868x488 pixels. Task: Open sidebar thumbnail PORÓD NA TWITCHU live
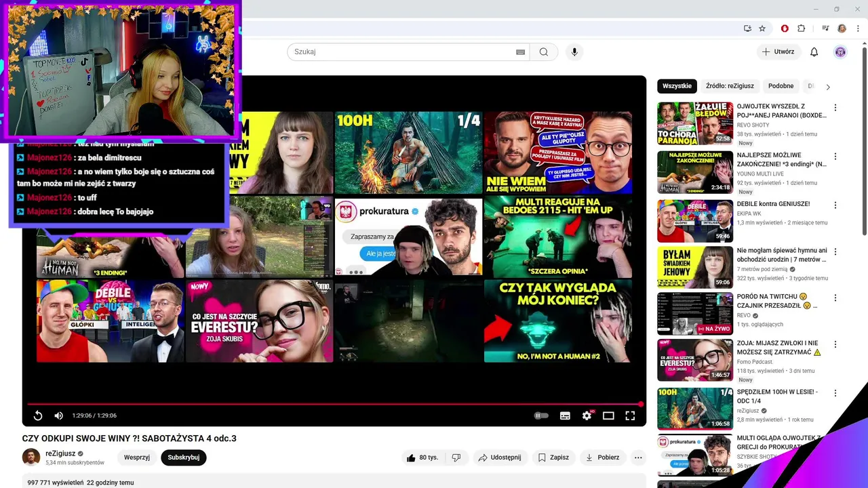point(695,313)
